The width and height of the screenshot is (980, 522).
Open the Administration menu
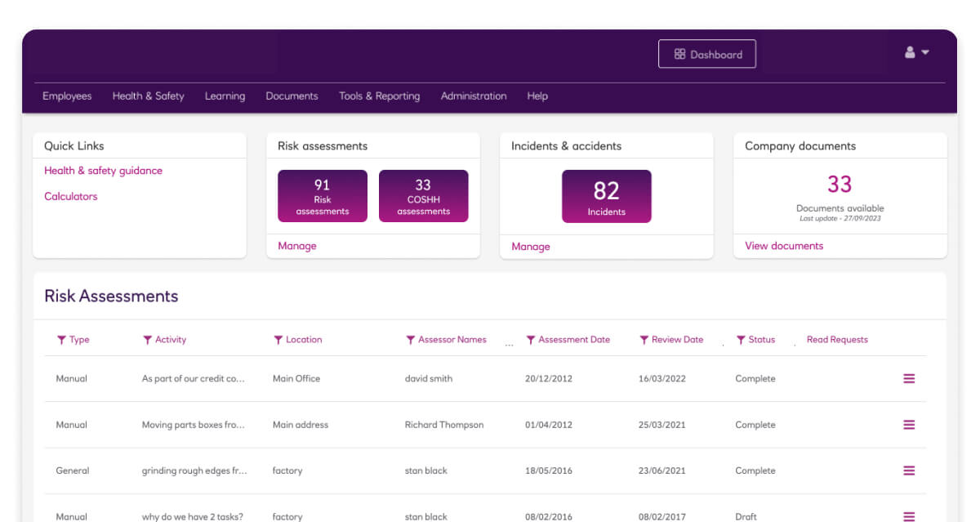[x=474, y=96]
